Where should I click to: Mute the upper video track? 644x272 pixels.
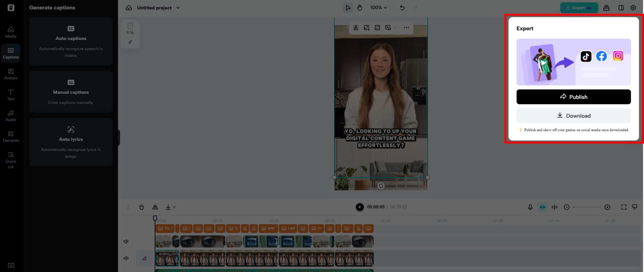point(126,241)
